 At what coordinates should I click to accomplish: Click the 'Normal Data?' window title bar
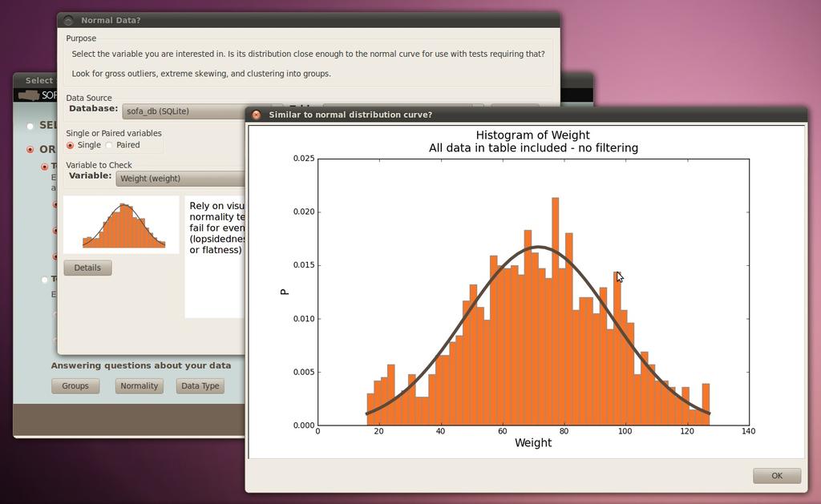click(x=309, y=20)
